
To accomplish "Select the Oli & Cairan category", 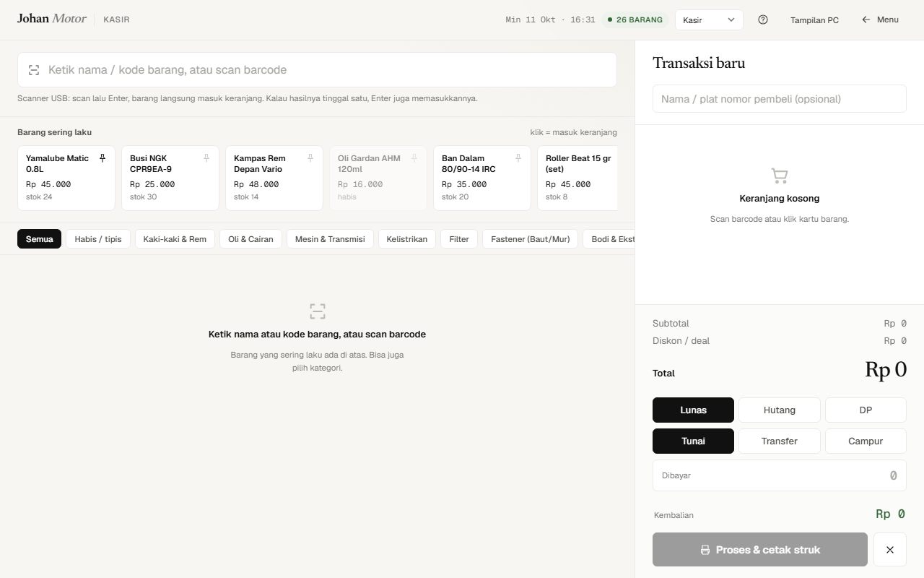I will pos(250,239).
